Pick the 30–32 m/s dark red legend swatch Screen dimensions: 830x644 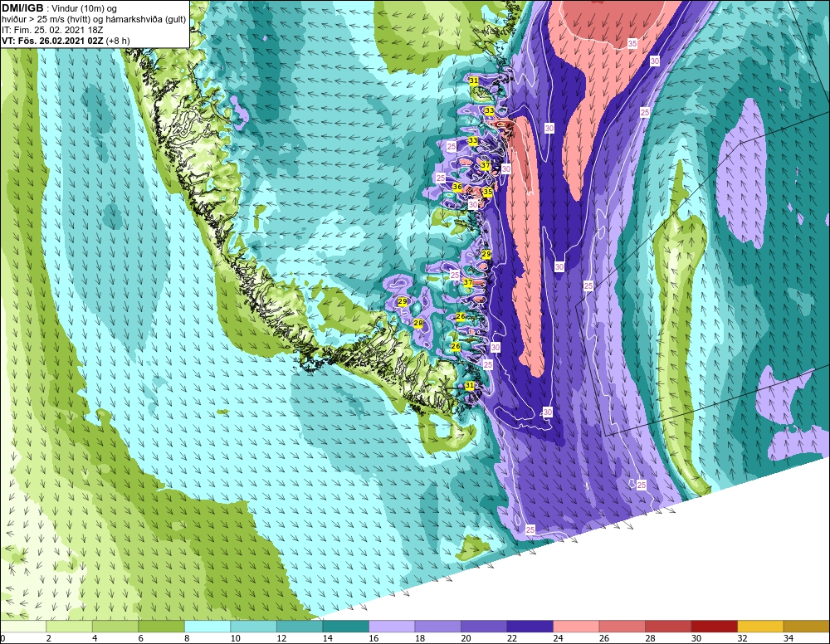click(x=714, y=627)
